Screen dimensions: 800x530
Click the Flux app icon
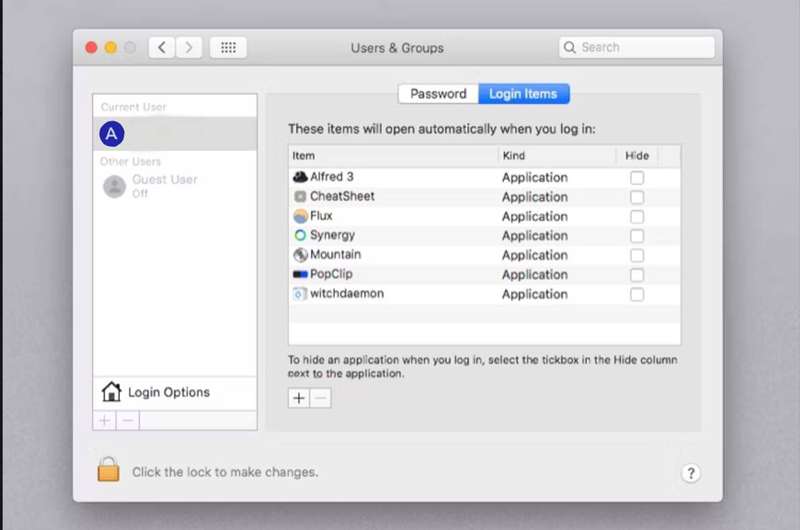point(301,216)
